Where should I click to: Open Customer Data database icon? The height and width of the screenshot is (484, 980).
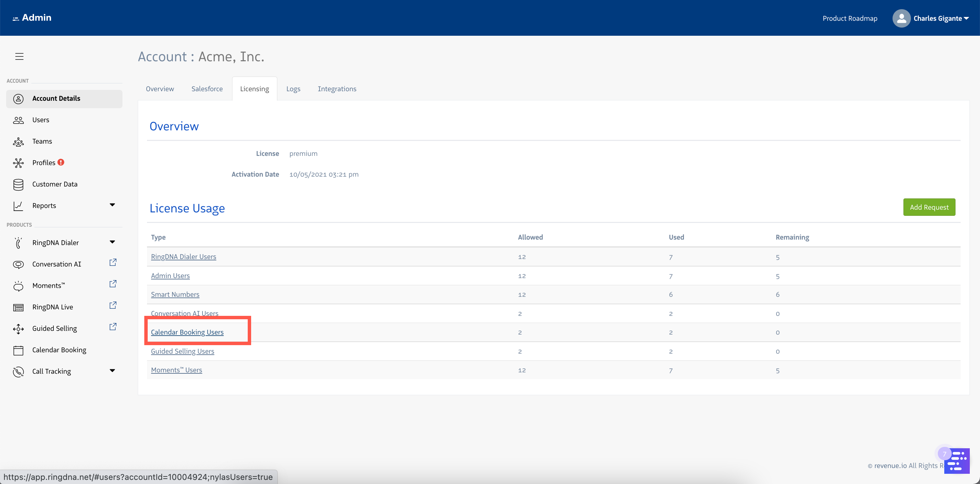(x=18, y=184)
